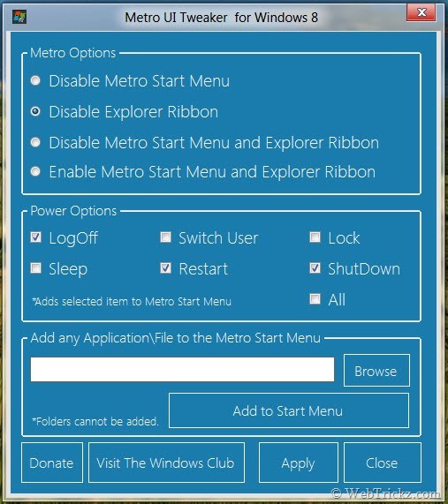Open the Browse file dialog
Screen dimensions: 448x504
point(376,371)
